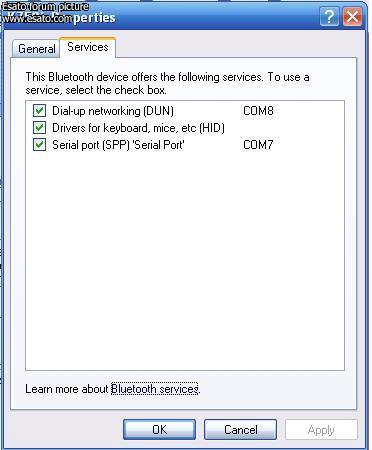Close the Properties dialog with the X
372x450 pixels.
click(x=352, y=17)
